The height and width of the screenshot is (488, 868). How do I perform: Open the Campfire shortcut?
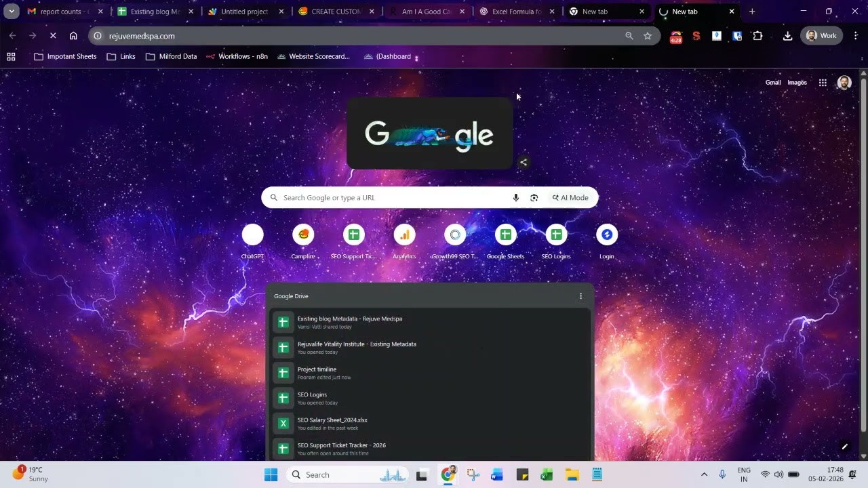[303, 241]
